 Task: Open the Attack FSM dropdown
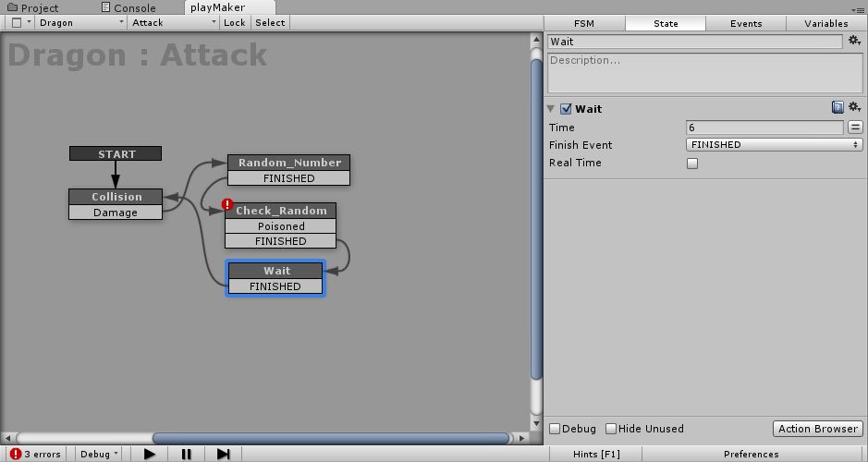(173, 23)
